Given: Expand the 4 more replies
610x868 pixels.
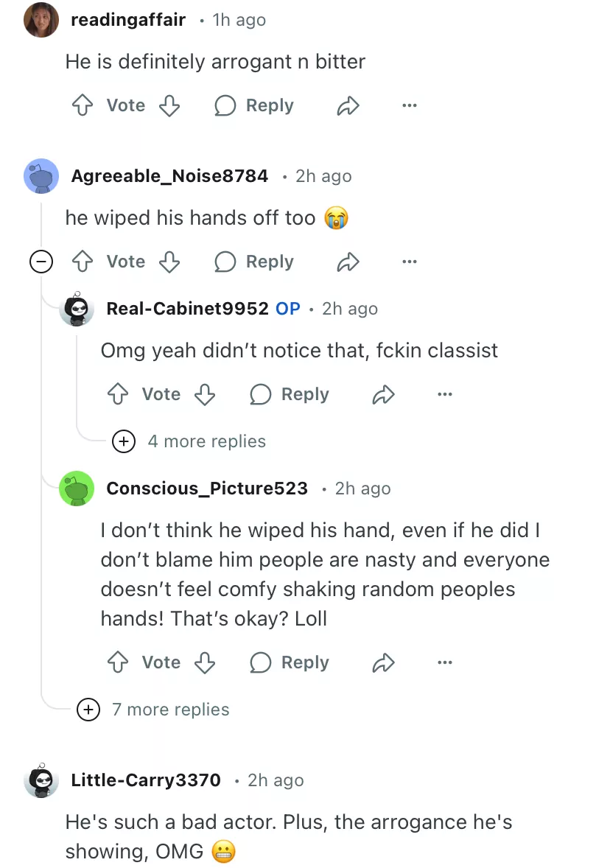Looking at the screenshot, I should 123,441.
